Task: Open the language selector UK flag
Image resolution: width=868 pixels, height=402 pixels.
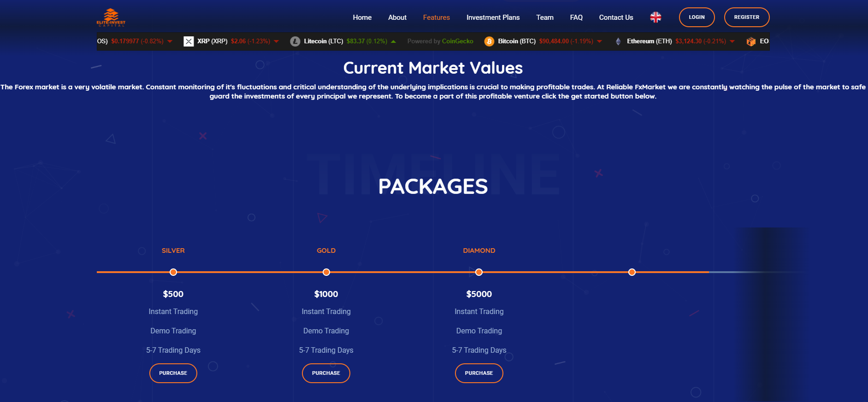Action: [655, 17]
